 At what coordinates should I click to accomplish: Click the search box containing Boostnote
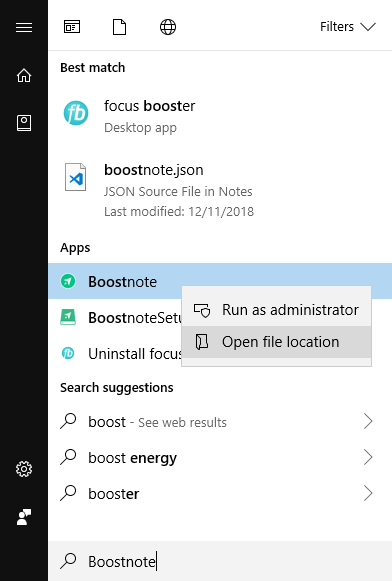220,561
